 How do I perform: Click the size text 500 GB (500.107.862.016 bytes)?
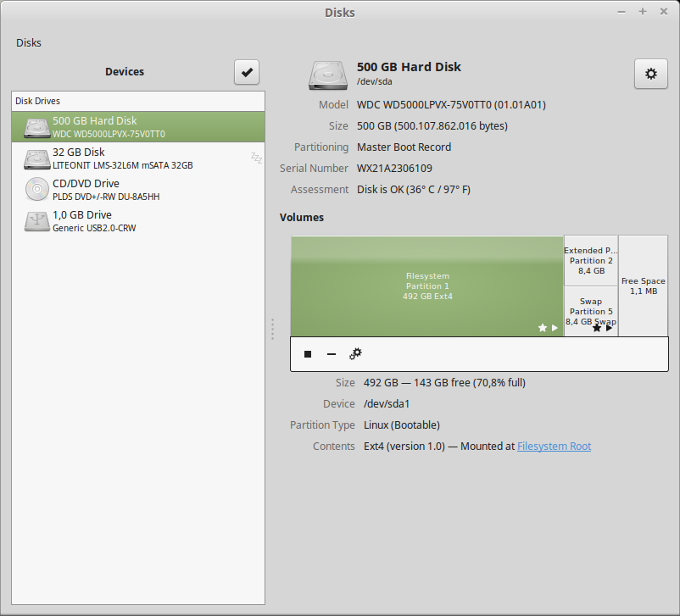(432, 126)
